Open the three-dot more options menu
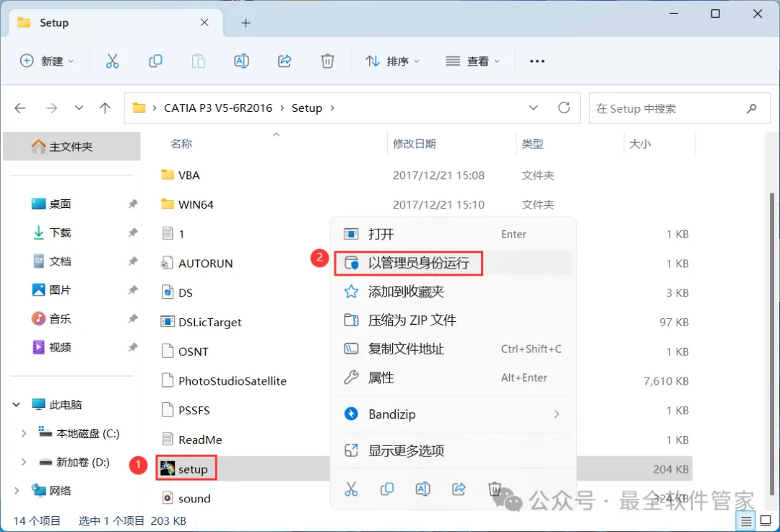The width and height of the screenshot is (780, 532). click(537, 61)
